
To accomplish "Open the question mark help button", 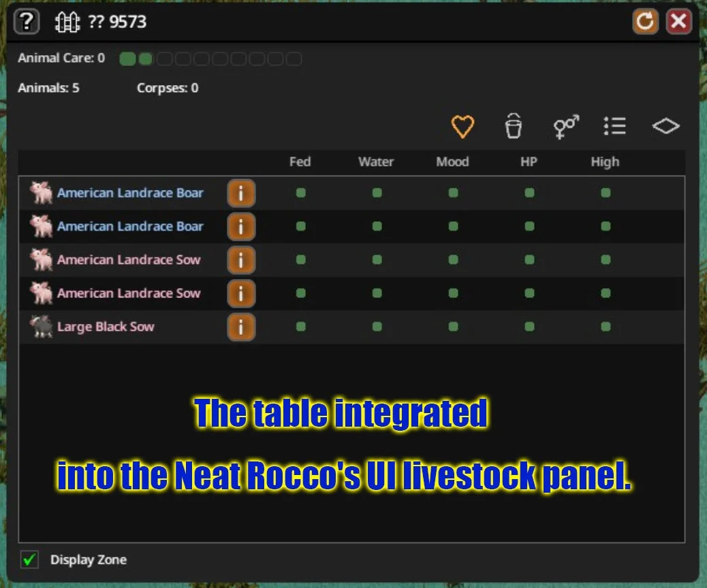I will pos(27,21).
